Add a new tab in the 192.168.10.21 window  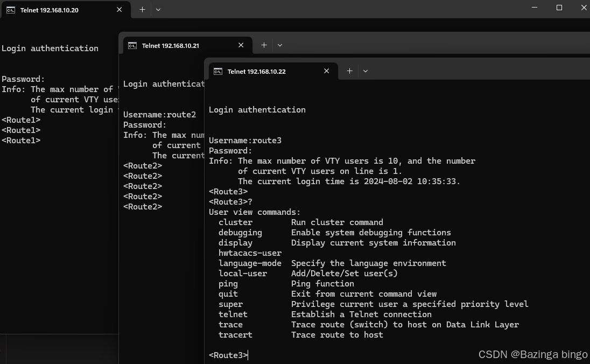[264, 45]
